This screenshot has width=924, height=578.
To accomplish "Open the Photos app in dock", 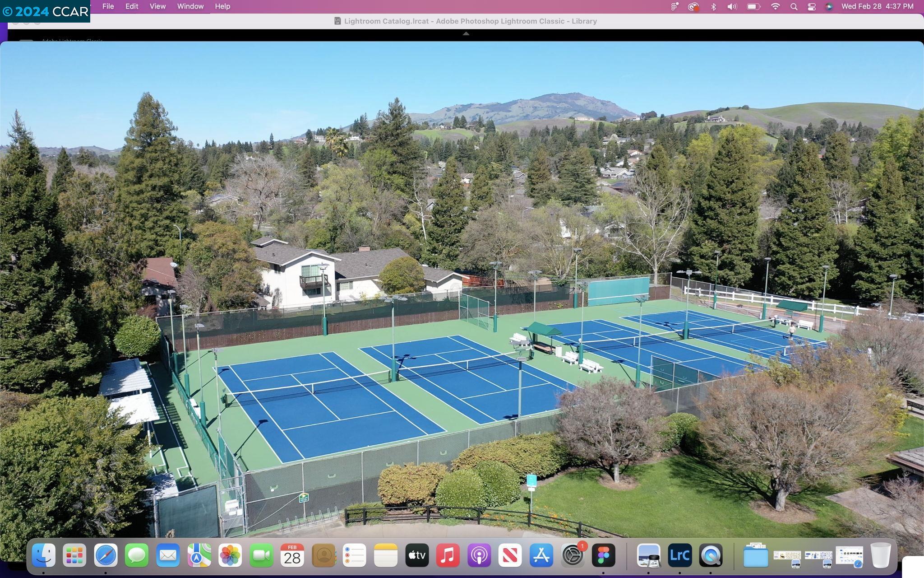I will [230, 555].
